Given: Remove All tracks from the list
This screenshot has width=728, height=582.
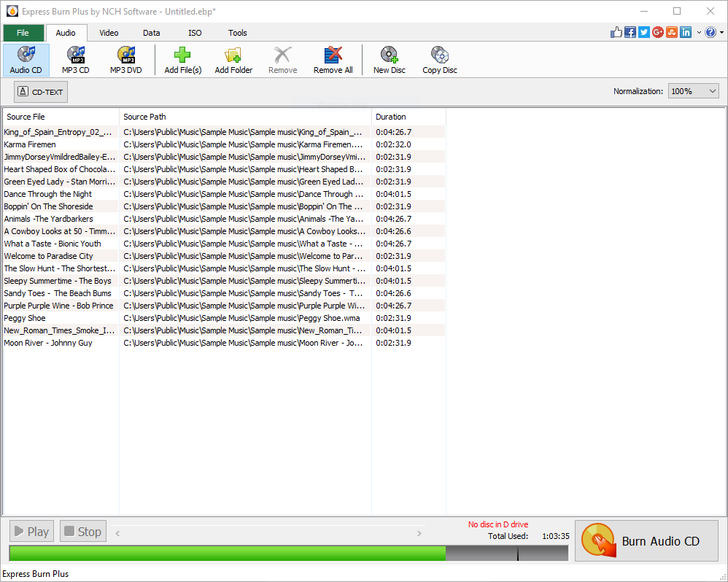Looking at the screenshot, I should [x=333, y=59].
